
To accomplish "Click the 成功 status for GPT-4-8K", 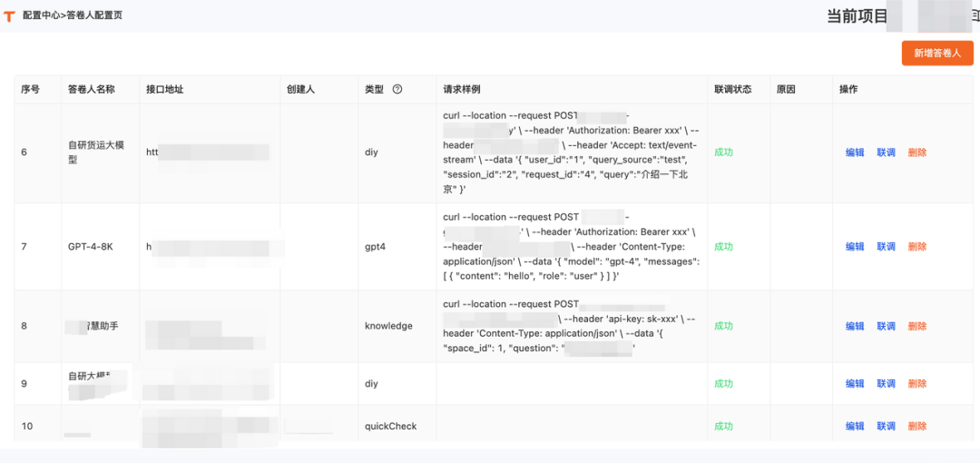I will [x=724, y=247].
